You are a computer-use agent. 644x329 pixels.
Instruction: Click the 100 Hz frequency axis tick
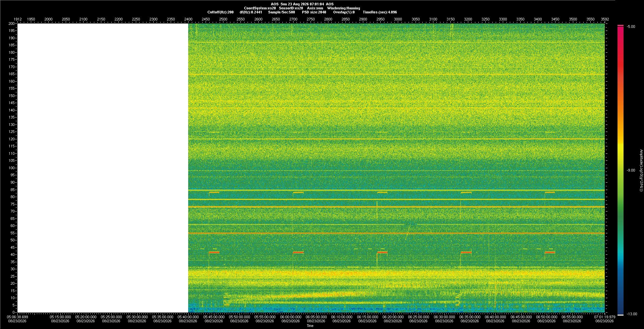[x=12, y=168]
